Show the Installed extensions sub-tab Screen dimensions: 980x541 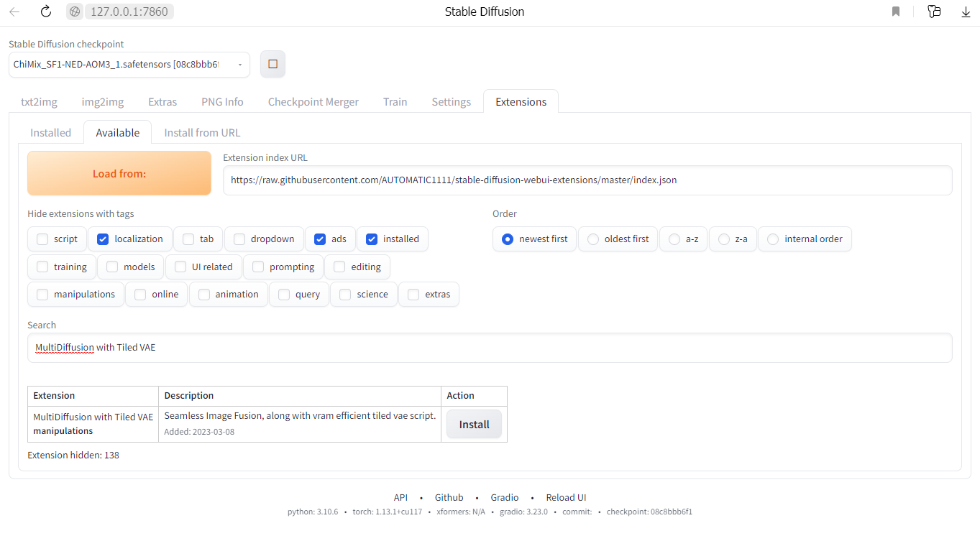point(51,133)
